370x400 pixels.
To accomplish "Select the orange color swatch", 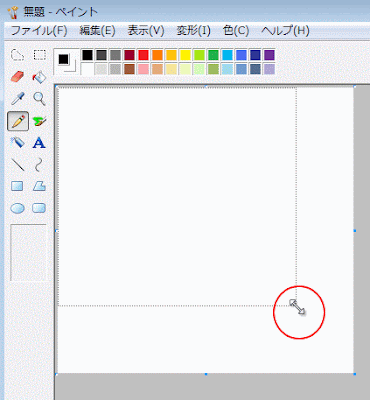I will tap(157, 55).
